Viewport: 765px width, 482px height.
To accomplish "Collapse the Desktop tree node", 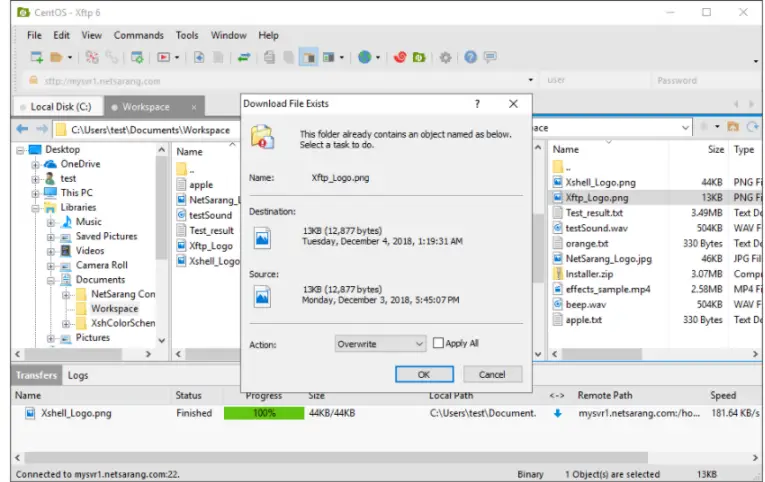I will coord(20,150).
